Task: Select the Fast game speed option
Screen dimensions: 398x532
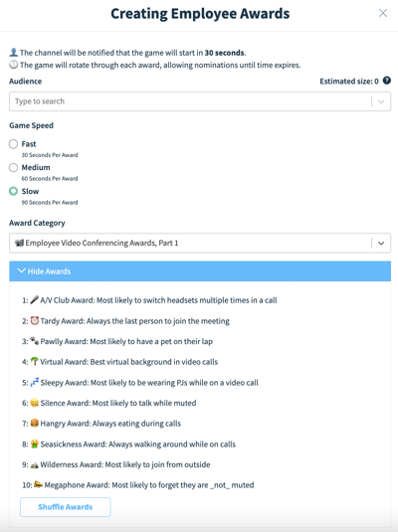Action: coord(13,144)
